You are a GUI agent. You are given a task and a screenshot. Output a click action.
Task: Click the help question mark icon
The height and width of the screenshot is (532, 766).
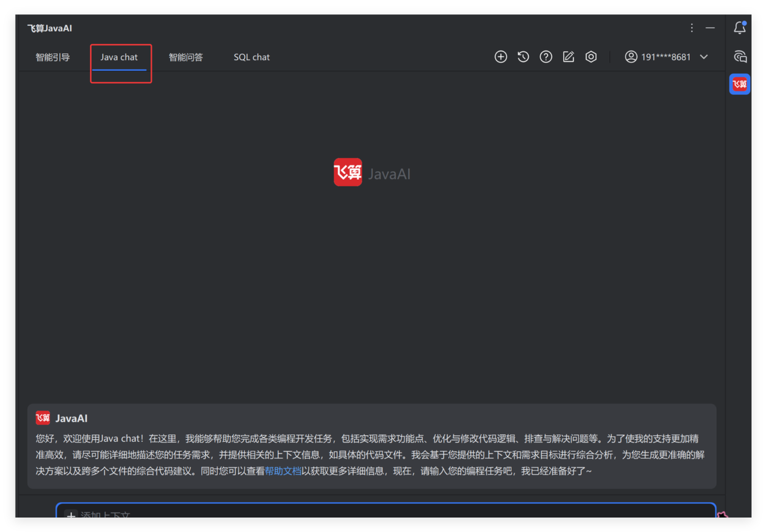click(546, 57)
